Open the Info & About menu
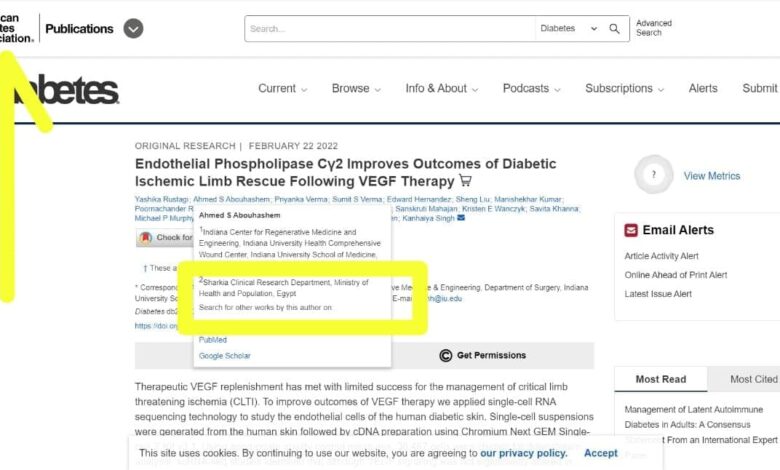 (441, 88)
